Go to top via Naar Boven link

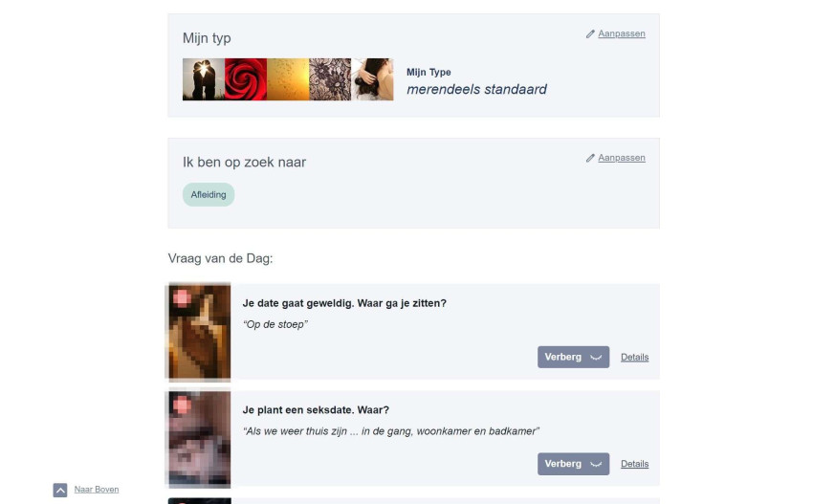point(97,490)
